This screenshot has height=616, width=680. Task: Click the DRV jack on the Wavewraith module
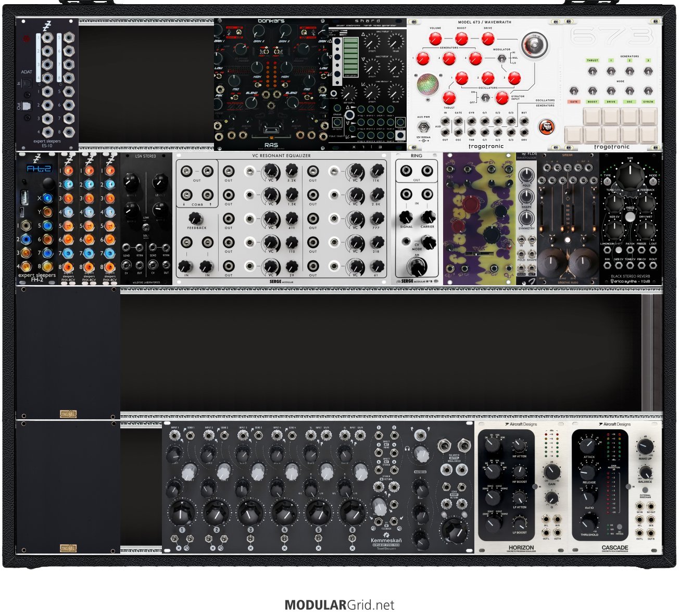pos(524,132)
